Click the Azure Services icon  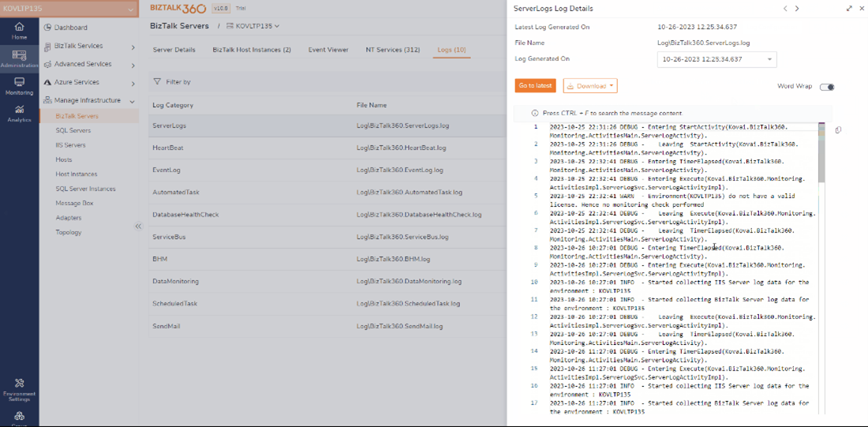47,83
